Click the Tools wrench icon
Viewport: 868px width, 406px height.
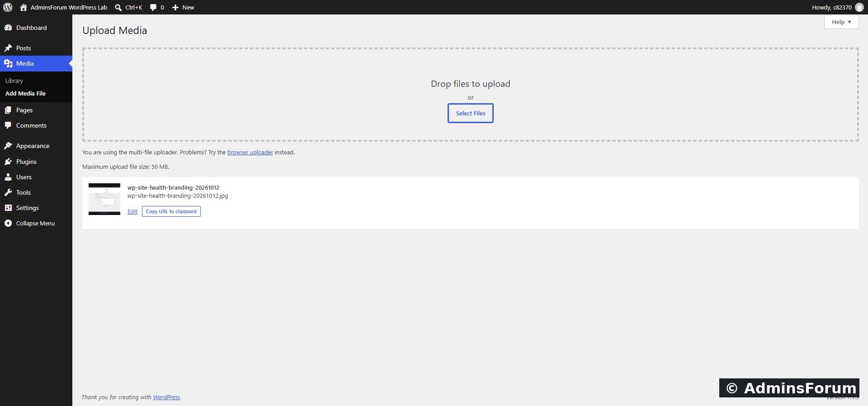tap(8, 192)
